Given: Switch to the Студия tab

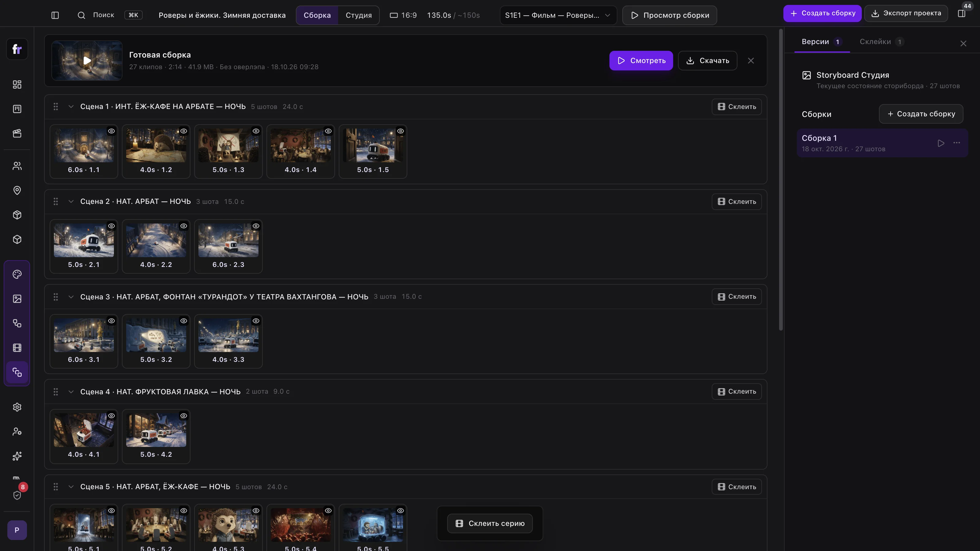Looking at the screenshot, I should 358,15.
